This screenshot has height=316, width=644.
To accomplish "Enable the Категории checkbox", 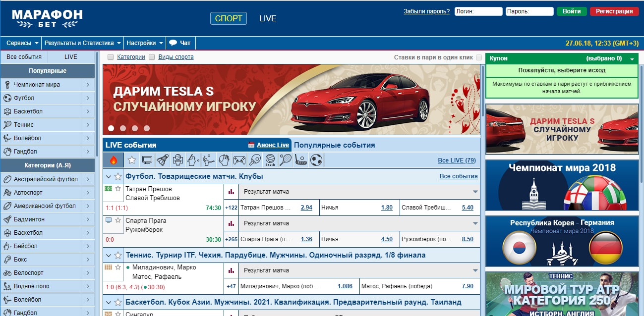I will (x=111, y=57).
